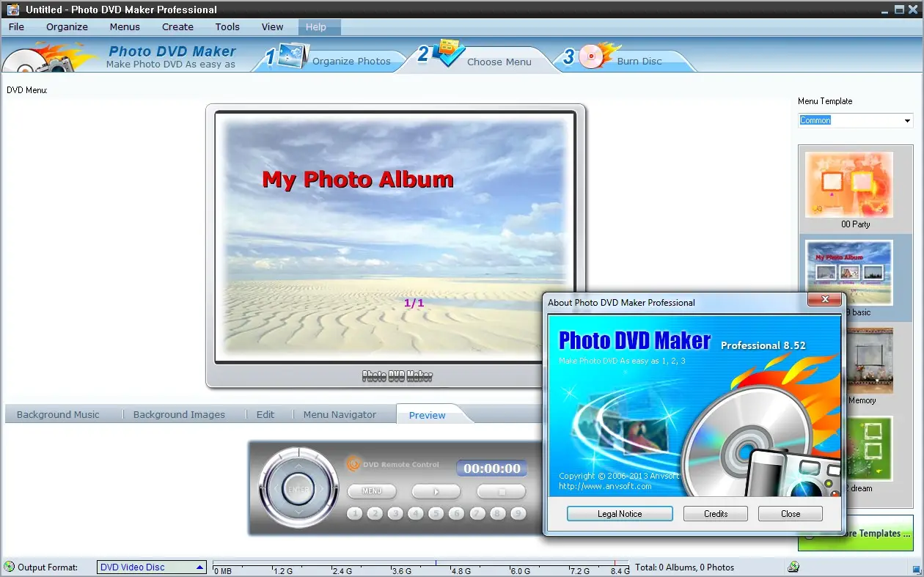Select the 00 Party menu template thumbnail
This screenshot has width=924, height=577.
click(x=848, y=185)
